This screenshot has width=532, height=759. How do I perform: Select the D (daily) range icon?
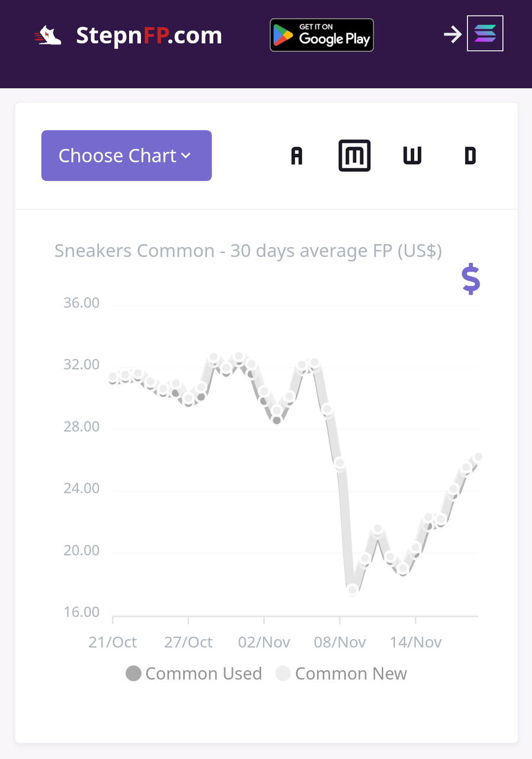470,156
